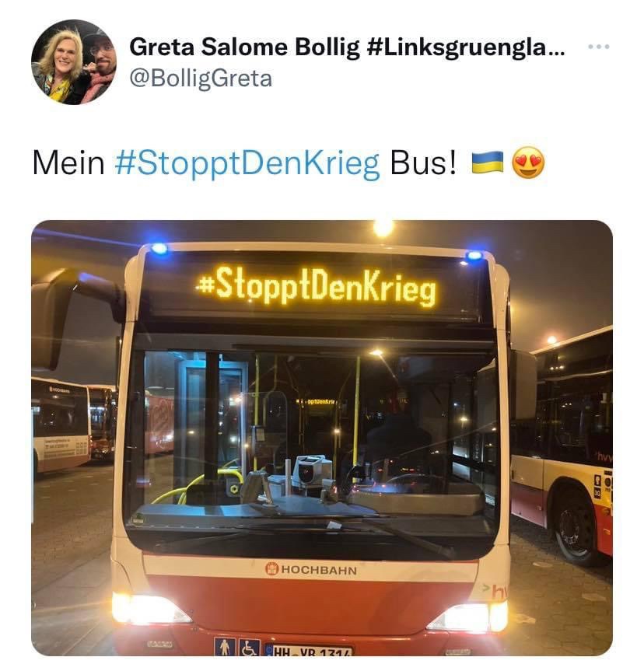Click the wheelchair accessibility symbol on the bus
Viewport: 644px width, 671px height.
tap(249, 648)
